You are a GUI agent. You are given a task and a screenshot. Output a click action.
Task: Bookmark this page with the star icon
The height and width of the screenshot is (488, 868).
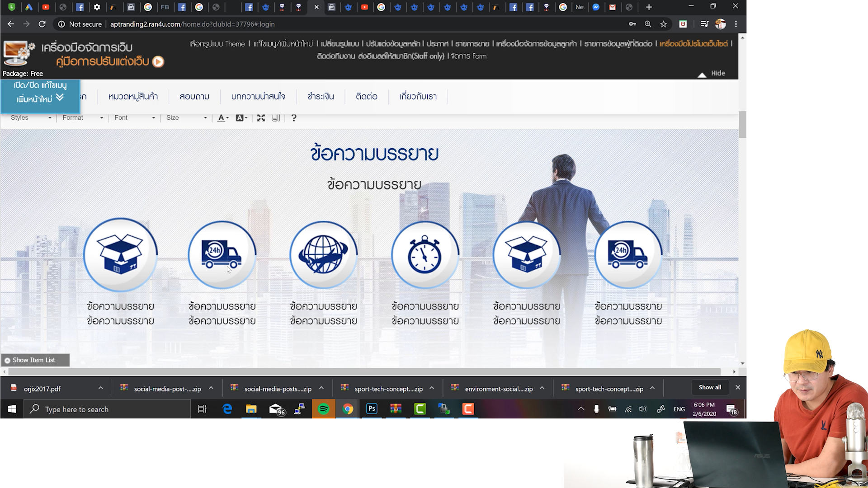pyautogui.click(x=663, y=24)
